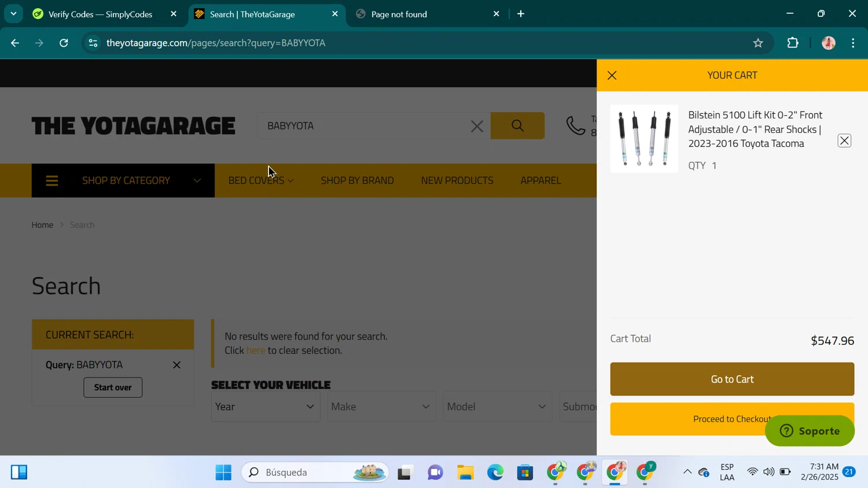This screenshot has width=868, height=488.
Task: View site information icon in address bar
Action: [x=93, y=43]
